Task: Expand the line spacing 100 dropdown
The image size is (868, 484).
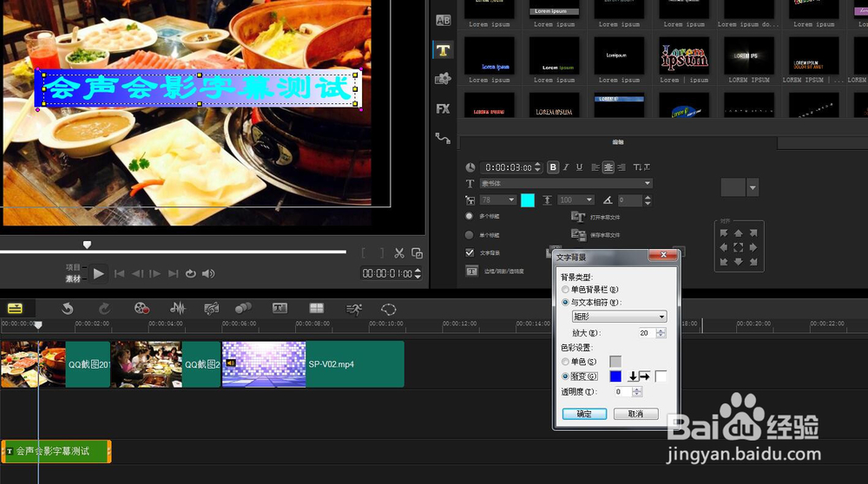Action: [x=589, y=199]
